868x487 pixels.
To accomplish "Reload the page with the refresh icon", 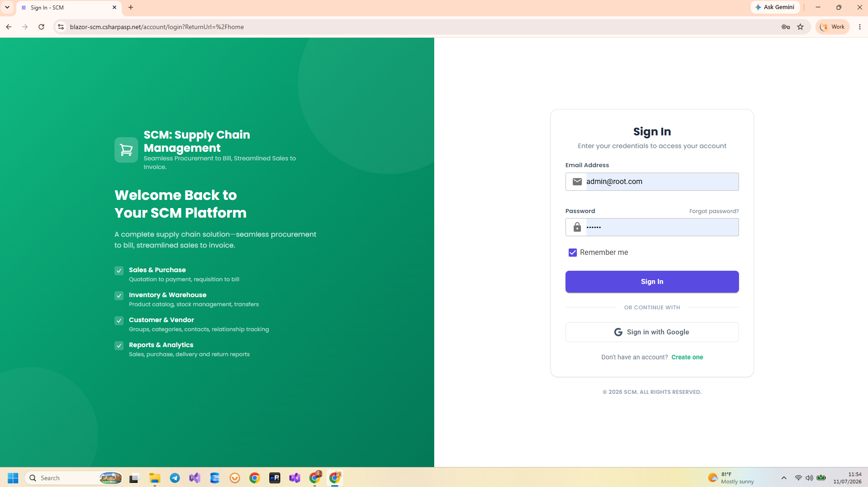I will pyautogui.click(x=41, y=27).
